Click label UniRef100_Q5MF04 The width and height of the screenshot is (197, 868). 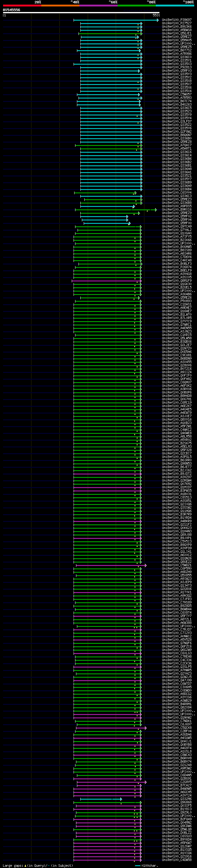tap(176, 220)
